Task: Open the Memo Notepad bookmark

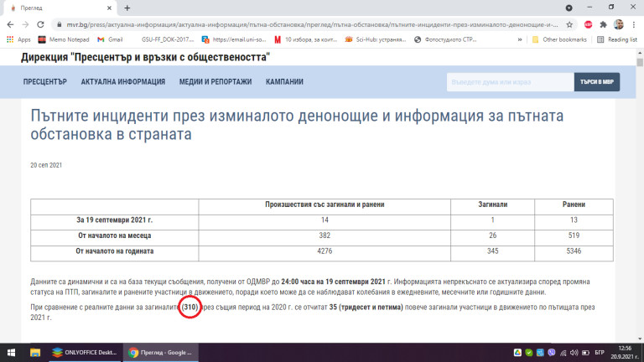Action: click(65, 39)
